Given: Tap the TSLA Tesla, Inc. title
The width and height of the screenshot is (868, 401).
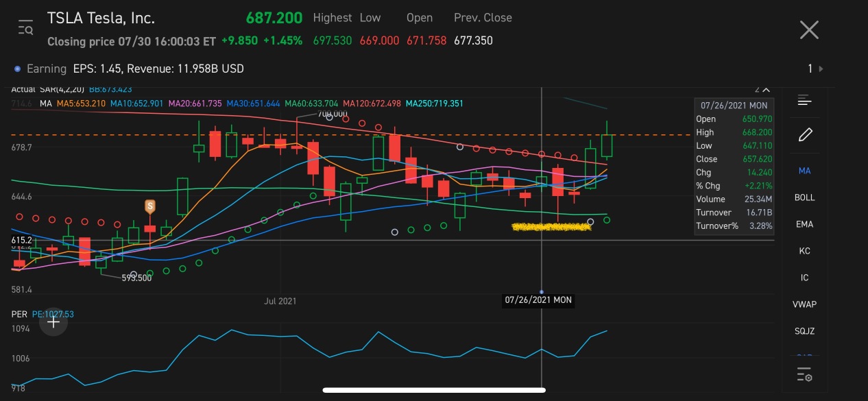Looking at the screenshot, I should 101,18.
